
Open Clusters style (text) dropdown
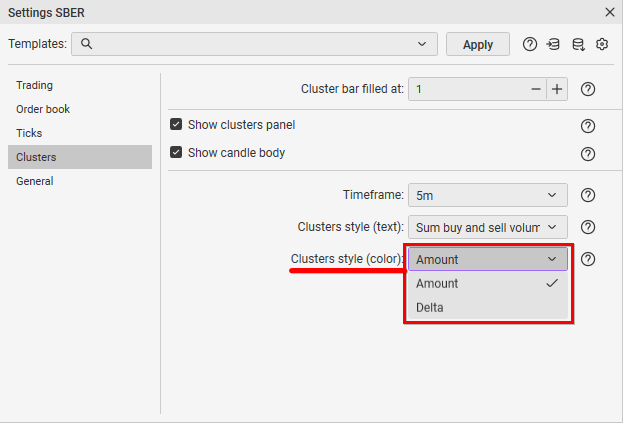tap(487, 227)
